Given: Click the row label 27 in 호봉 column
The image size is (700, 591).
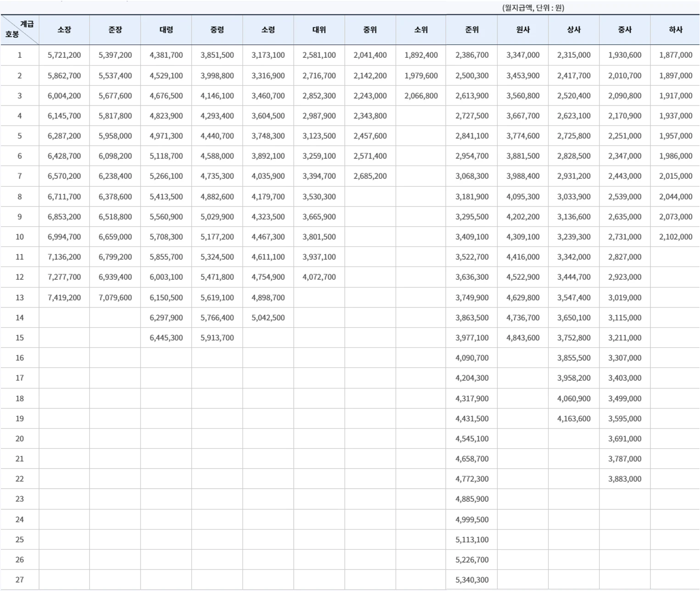Looking at the screenshot, I should tap(19, 580).
